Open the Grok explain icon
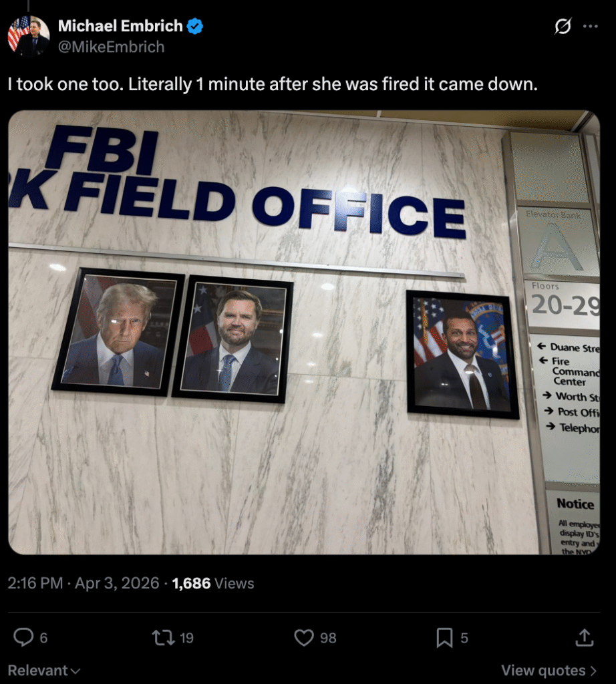 (563, 27)
